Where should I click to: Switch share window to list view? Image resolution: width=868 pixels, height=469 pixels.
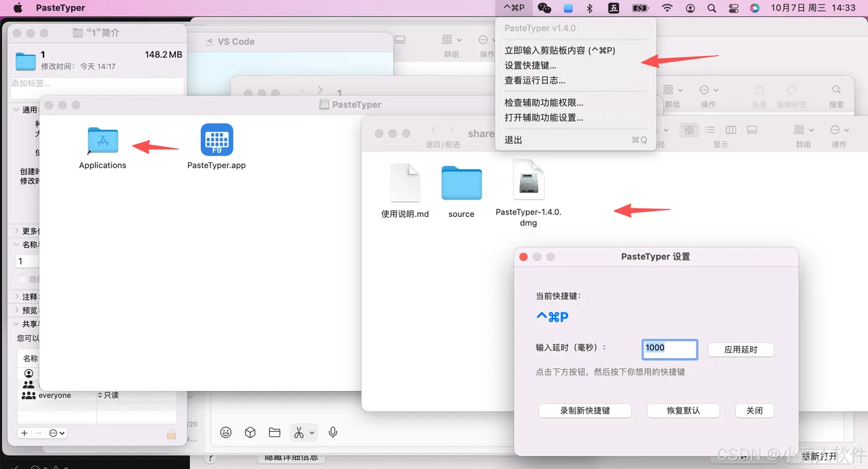[x=710, y=130]
